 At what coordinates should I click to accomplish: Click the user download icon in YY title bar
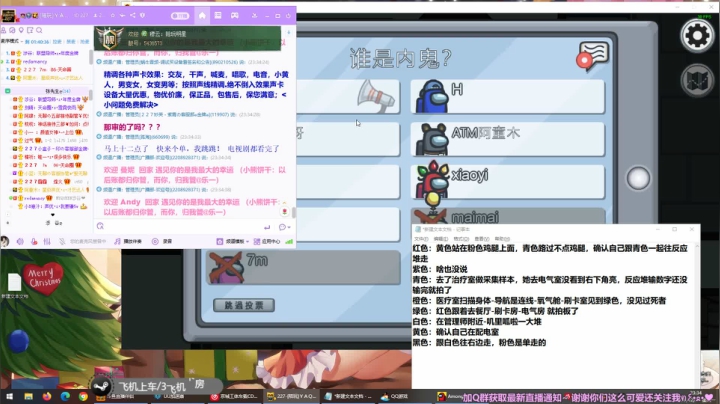pos(254,15)
